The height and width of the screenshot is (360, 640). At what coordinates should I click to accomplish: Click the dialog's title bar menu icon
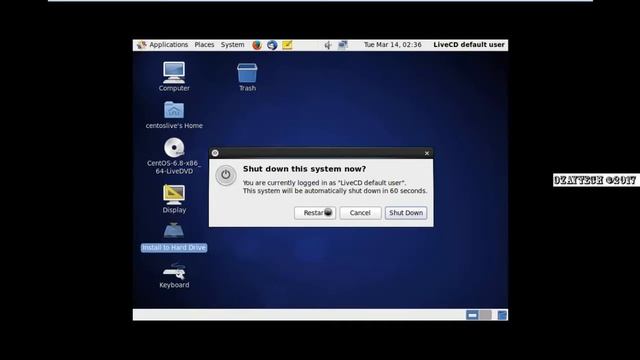[x=215, y=153]
